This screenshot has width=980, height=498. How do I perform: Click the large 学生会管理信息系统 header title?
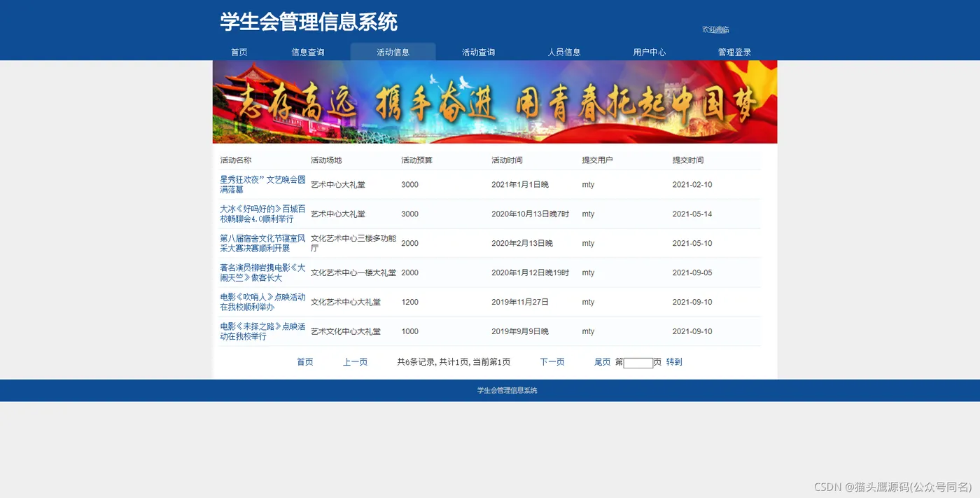(x=309, y=22)
